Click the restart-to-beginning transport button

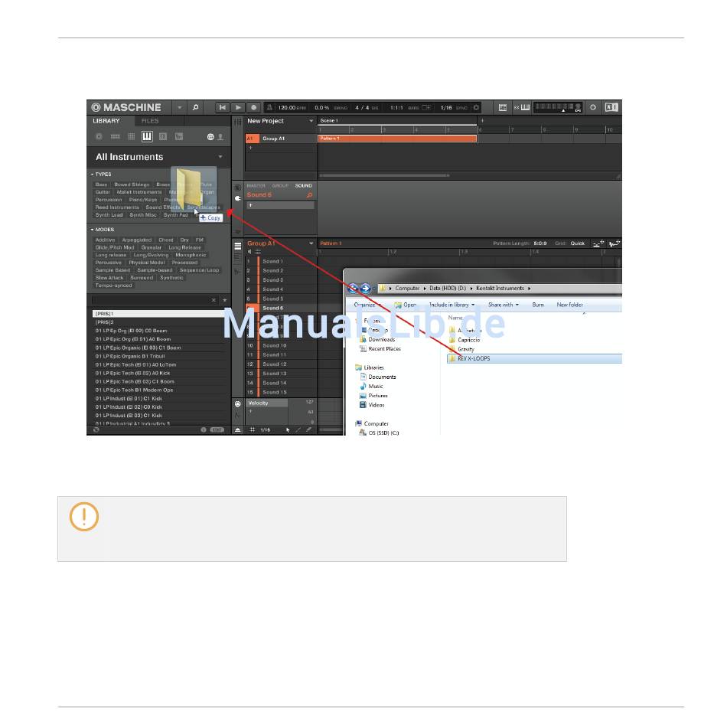[x=223, y=107]
